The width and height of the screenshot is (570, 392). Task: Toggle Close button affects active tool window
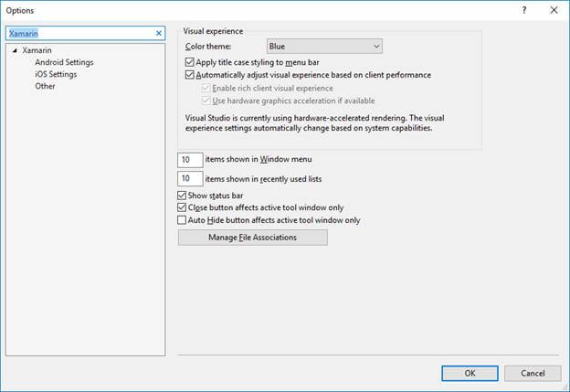pyautogui.click(x=181, y=207)
